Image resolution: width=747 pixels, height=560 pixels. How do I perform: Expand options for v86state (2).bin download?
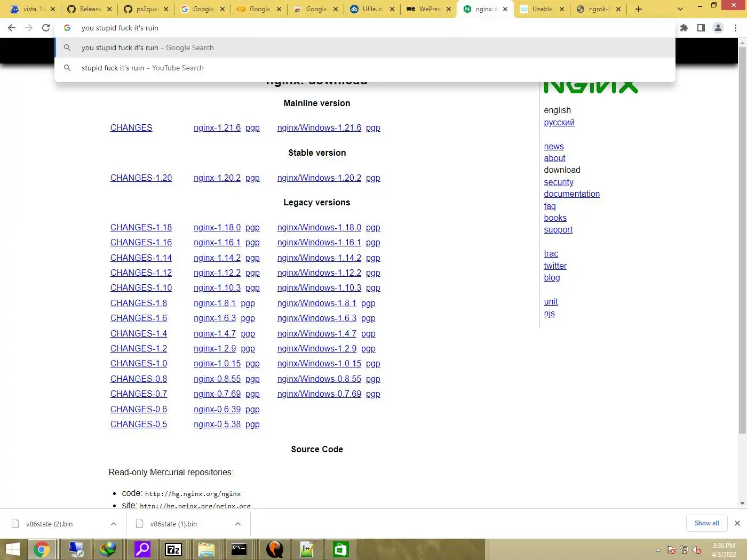[x=114, y=524]
